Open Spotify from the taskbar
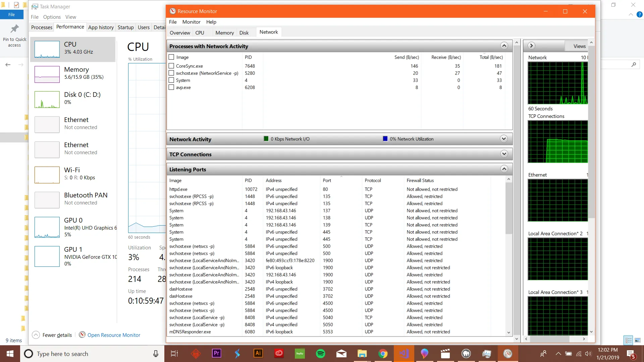 (x=321, y=354)
